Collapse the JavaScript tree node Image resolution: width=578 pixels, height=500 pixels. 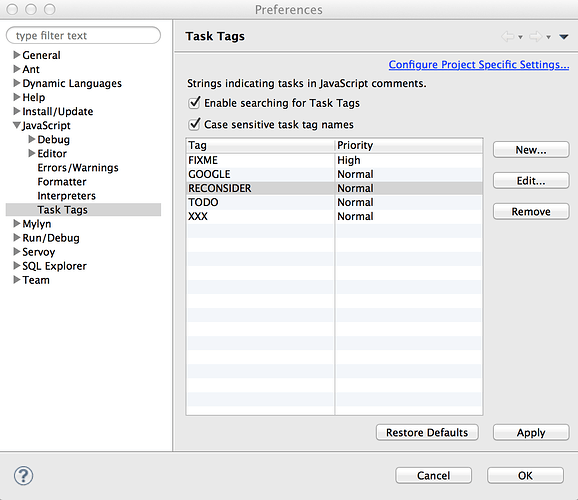(17, 125)
